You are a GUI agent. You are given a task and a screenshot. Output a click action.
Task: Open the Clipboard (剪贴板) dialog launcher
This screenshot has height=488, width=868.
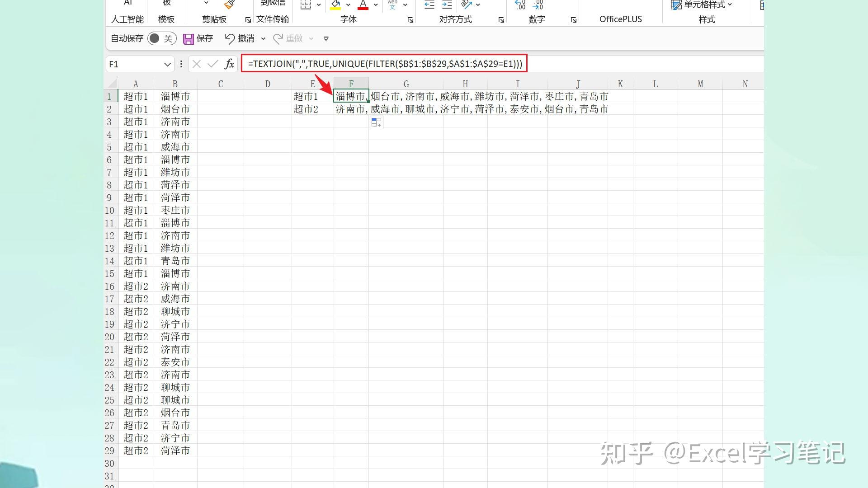[248, 20]
